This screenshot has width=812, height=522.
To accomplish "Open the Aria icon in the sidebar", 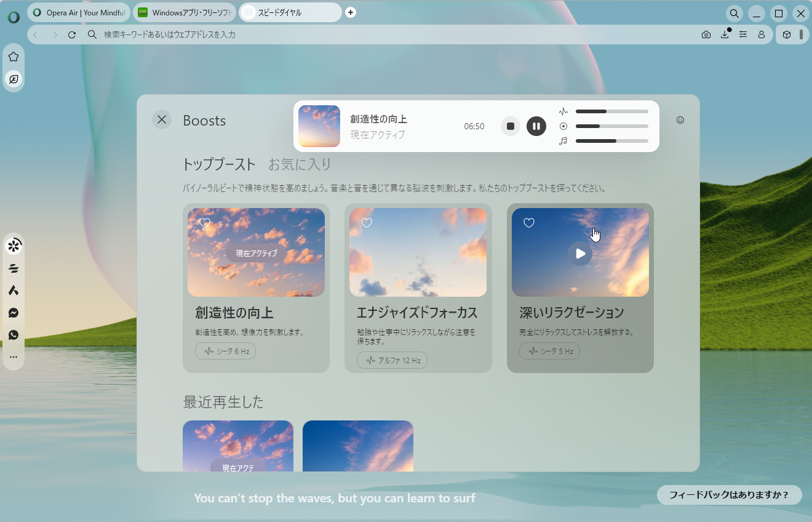I will click(x=14, y=291).
